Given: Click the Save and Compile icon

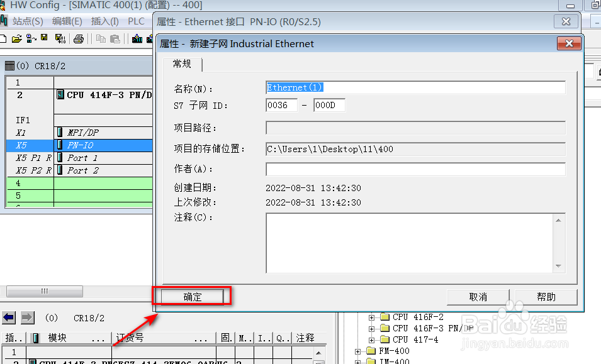Looking at the screenshot, I should click(60, 38).
